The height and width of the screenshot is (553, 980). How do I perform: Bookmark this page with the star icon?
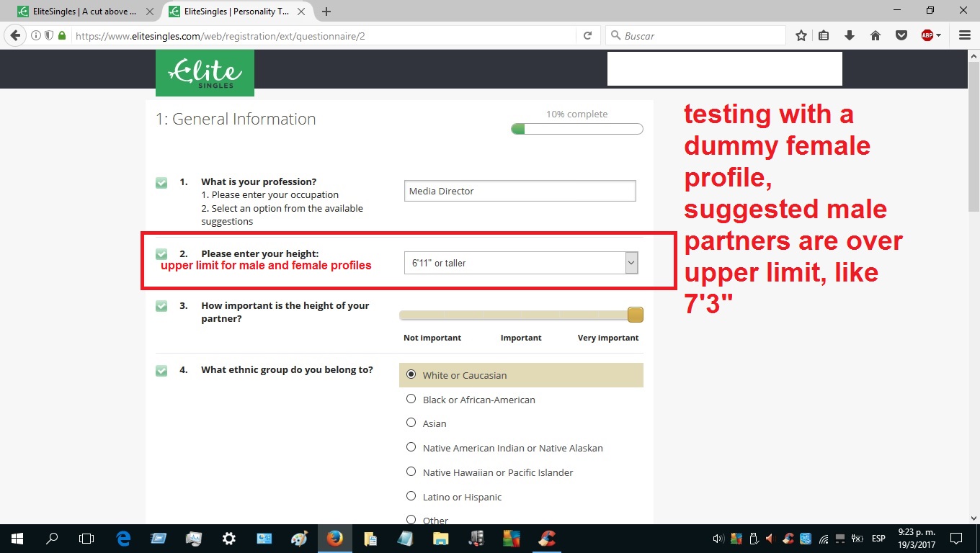coord(801,35)
